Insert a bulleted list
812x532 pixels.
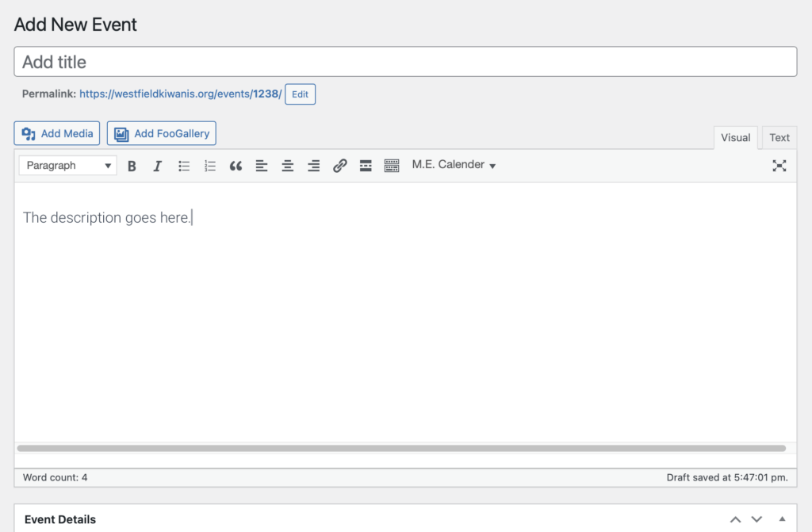(x=184, y=166)
